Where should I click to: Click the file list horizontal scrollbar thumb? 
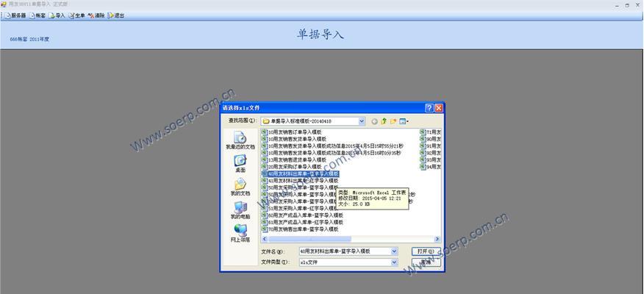pos(310,239)
